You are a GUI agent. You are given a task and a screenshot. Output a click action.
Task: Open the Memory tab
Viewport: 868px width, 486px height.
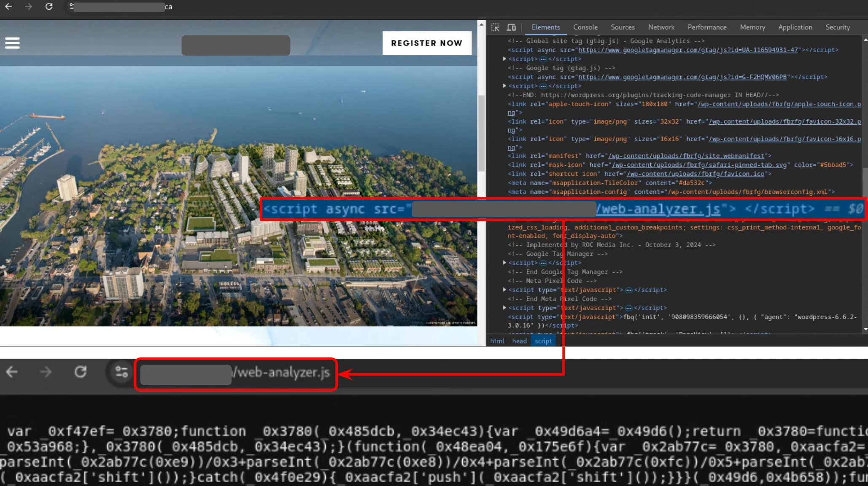752,27
